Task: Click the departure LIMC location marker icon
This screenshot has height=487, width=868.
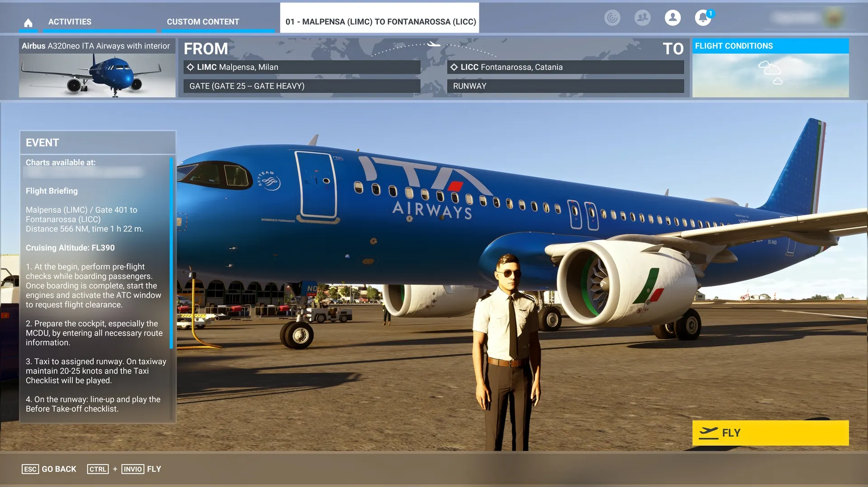Action: point(190,67)
